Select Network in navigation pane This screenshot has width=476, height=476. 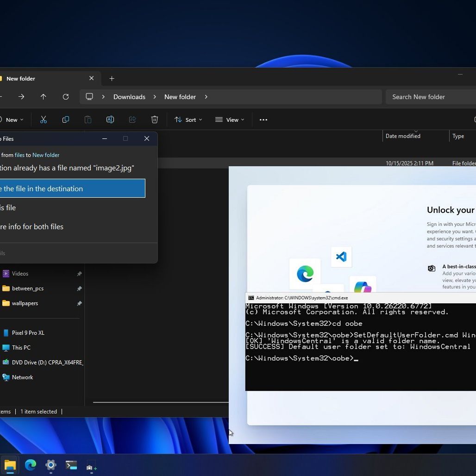pyautogui.click(x=23, y=377)
